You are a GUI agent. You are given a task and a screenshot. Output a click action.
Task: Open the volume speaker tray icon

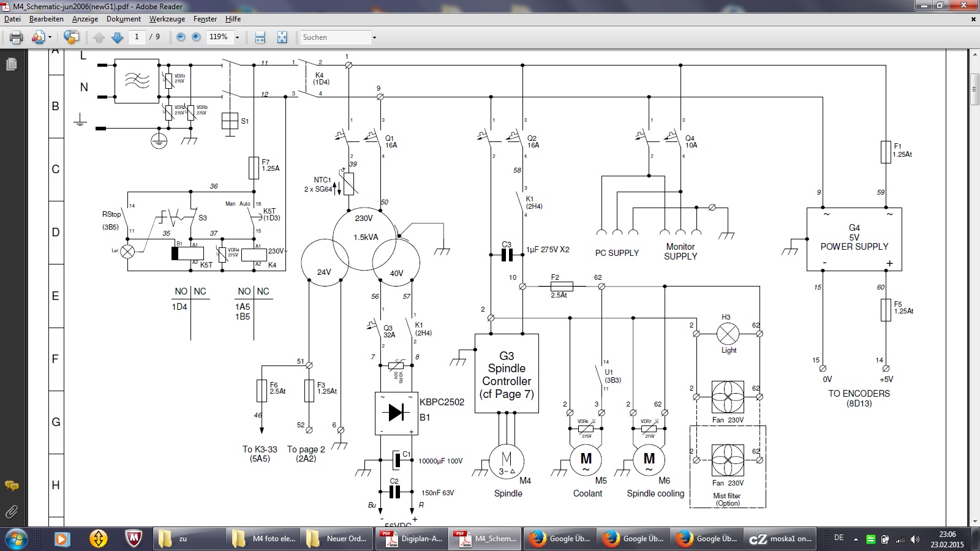[x=915, y=539]
